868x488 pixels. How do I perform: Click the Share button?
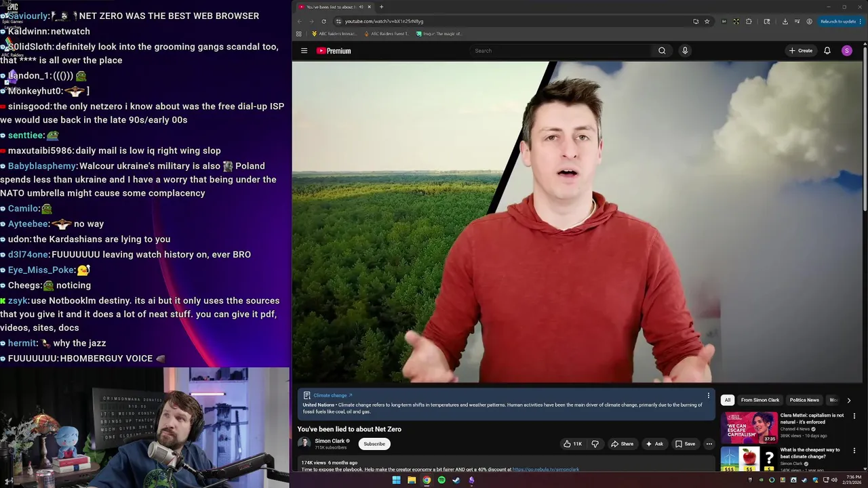pos(622,444)
